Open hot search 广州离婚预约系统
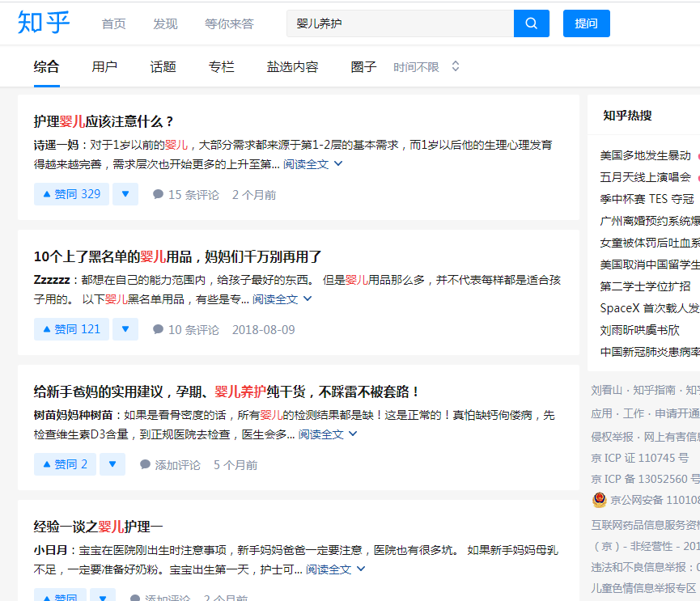 coord(650,221)
